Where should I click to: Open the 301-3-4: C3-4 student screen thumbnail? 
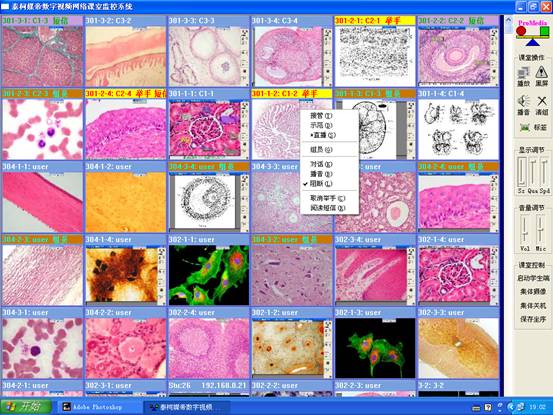pyautogui.click(x=292, y=56)
